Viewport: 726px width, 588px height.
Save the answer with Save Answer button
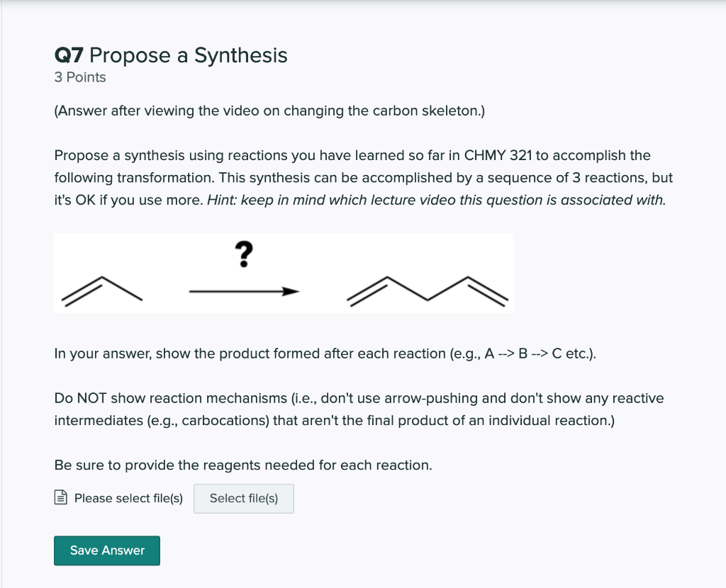(x=107, y=550)
